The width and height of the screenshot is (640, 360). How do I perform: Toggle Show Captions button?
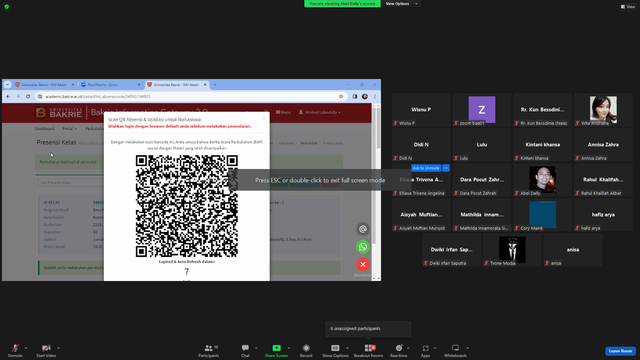[x=335, y=350]
